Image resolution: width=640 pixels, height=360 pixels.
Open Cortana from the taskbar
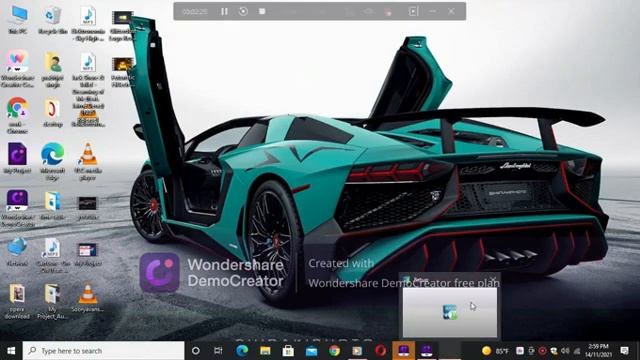tap(196, 351)
